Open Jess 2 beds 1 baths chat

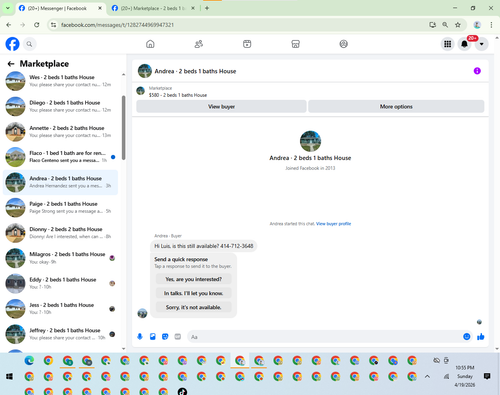60,308
